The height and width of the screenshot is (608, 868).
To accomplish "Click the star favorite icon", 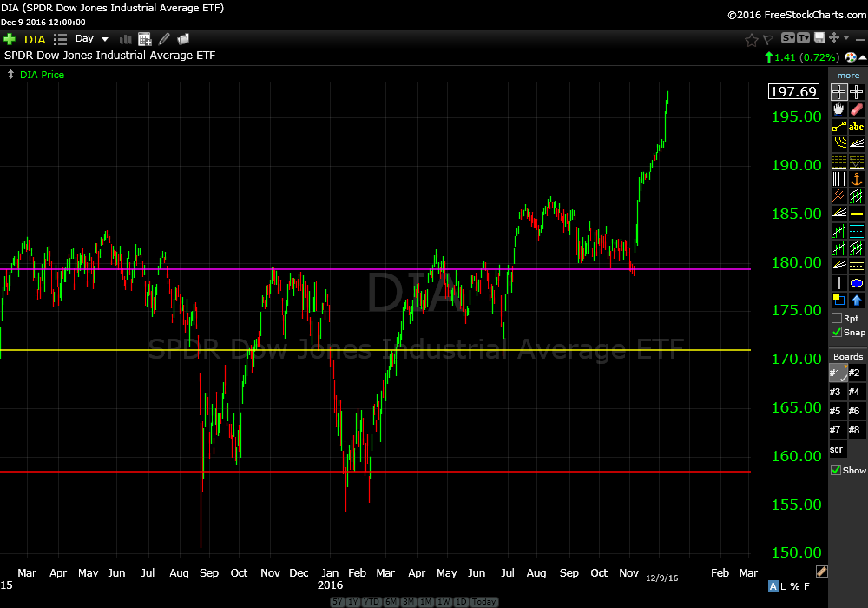I will (752, 39).
